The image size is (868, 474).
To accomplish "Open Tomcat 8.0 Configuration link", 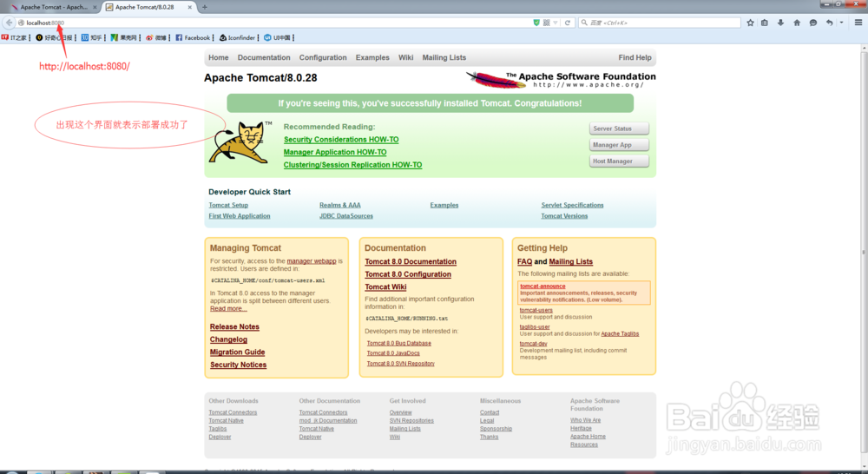I will 408,274.
